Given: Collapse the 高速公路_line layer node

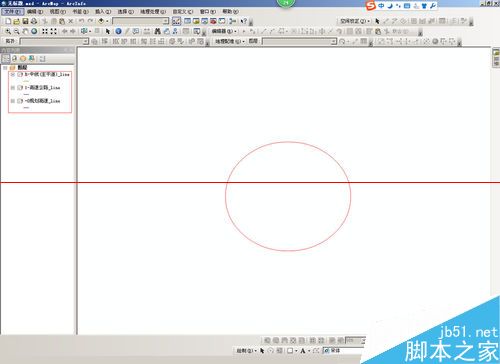Looking at the screenshot, I should pos(12,88).
